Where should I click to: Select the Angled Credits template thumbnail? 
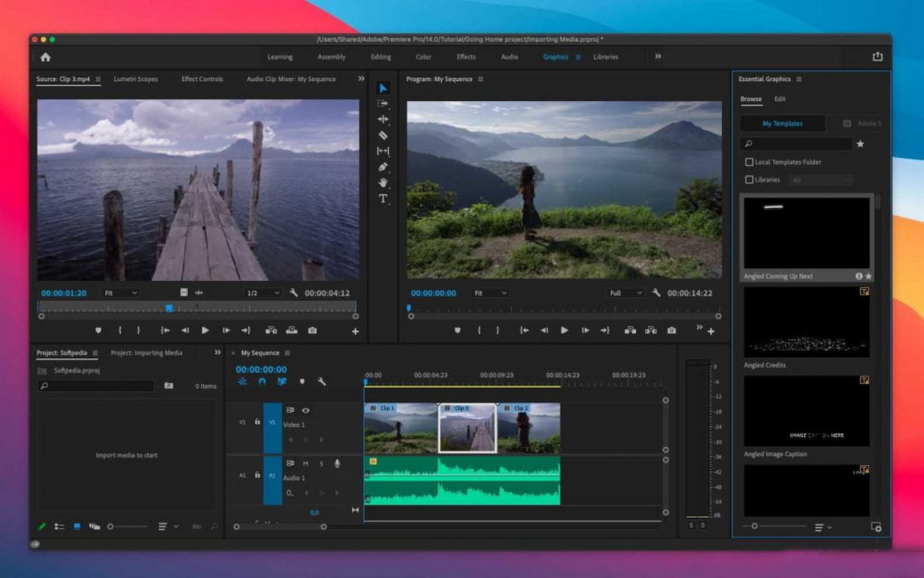tap(807, 322)
